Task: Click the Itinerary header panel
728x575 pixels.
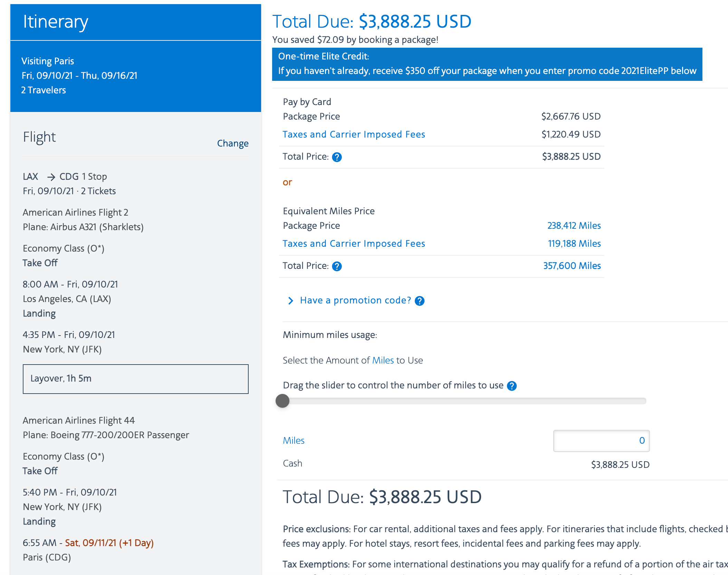Action: (x=136, y=22)
